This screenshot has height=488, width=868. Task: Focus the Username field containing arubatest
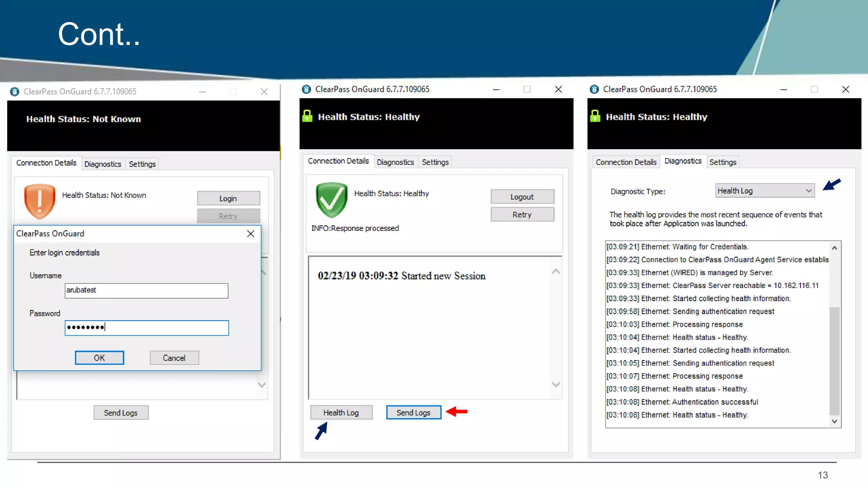point(147,291)
